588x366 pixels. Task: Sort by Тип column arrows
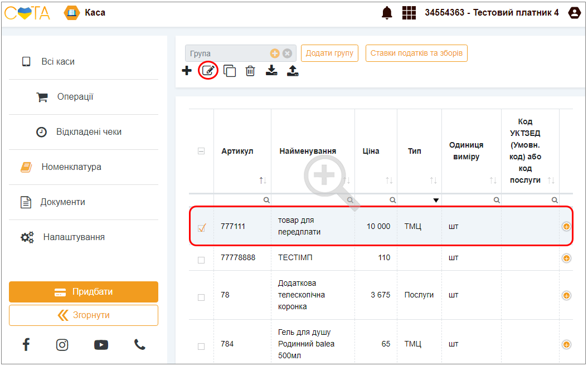click(434, 180)
